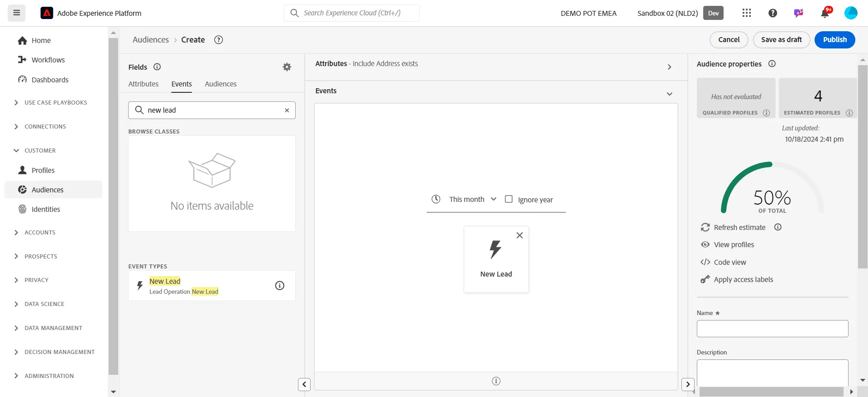Expand the Attributes container section
868x397 pixels.
pos(670,67)
